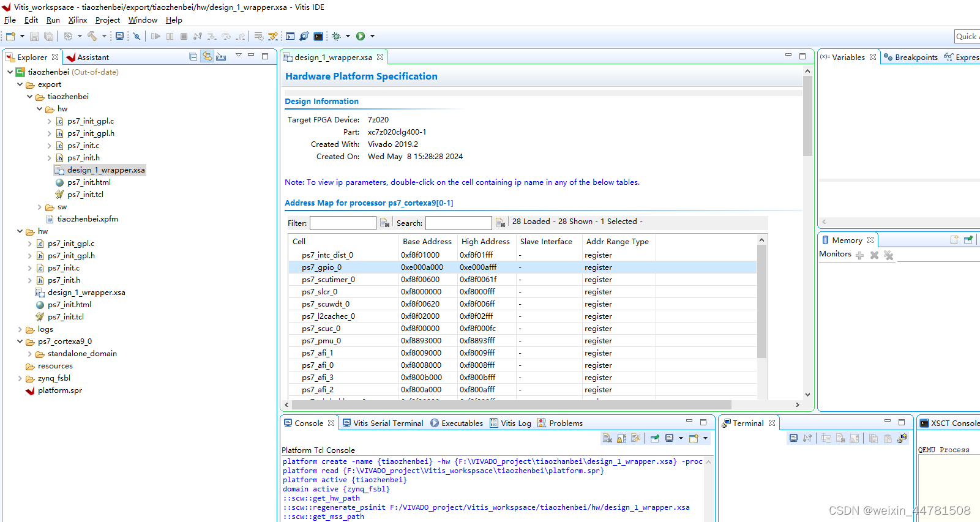Click the Save All toolbar icon
The height and width of the screenshot is (522, 980).
tap(48, 37)
